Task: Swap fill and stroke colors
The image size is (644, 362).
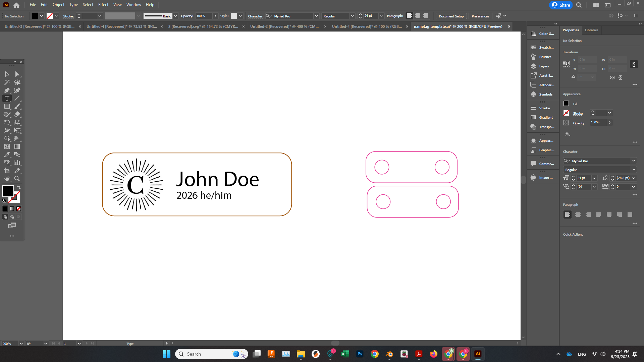Action: (19, 187)
